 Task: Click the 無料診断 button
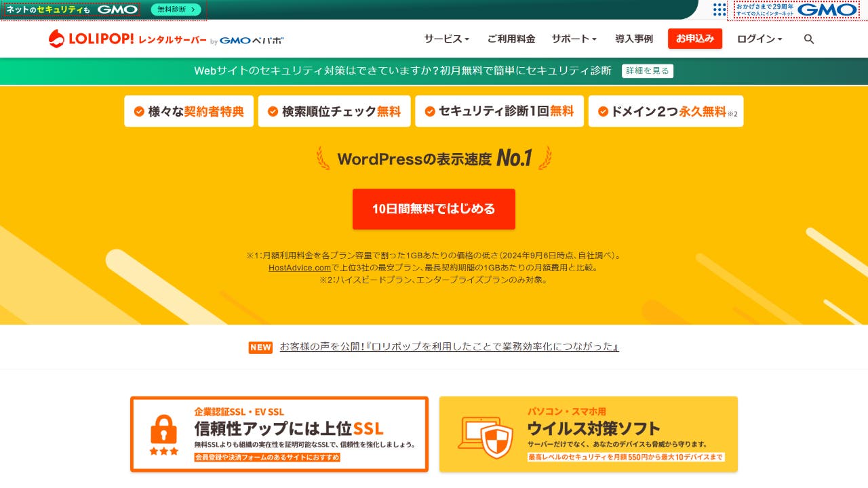176,9
